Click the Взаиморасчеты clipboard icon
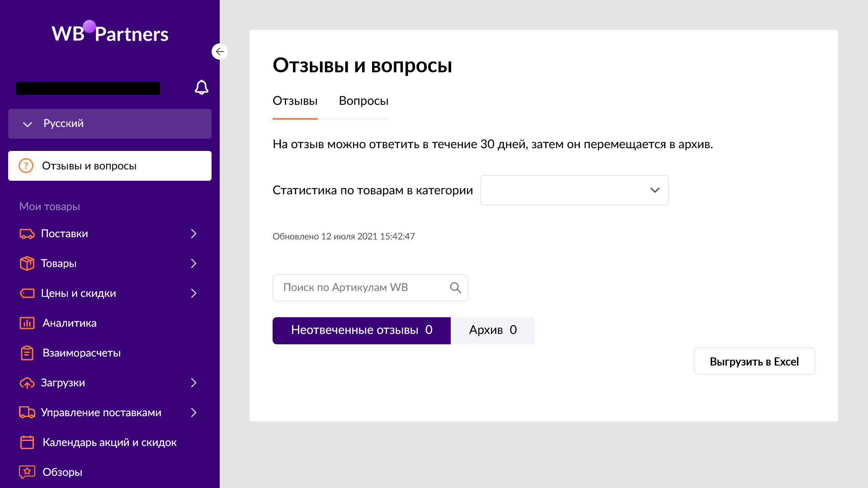868x488 pixels. 27,353
